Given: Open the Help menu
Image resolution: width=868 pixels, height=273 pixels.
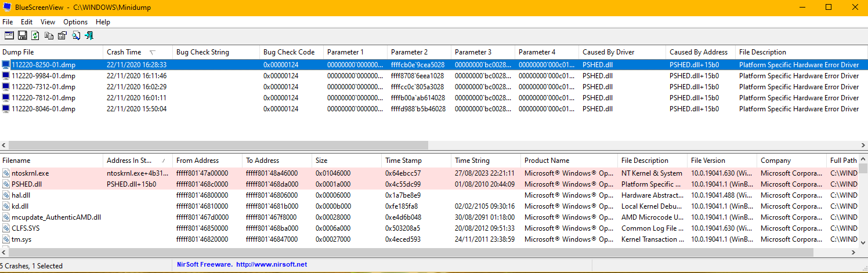Looking at the screenshot, I should tap(103, 22).
